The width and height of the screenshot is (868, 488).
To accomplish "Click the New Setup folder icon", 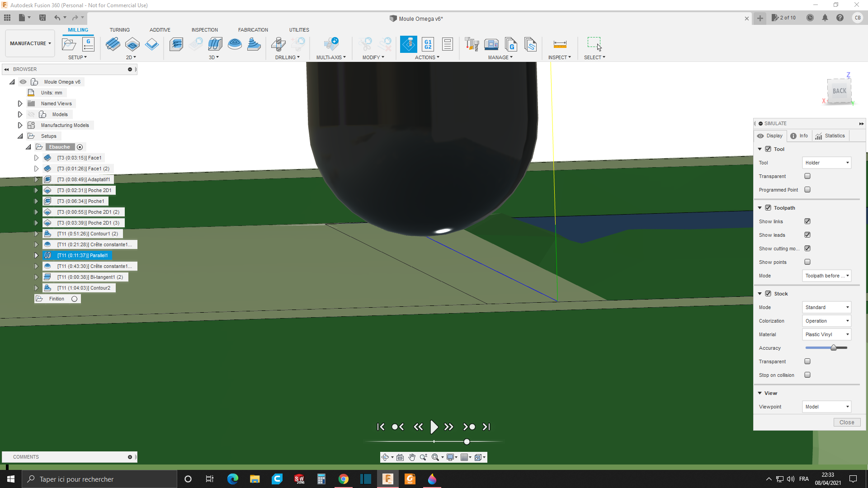I will (69, 44).
